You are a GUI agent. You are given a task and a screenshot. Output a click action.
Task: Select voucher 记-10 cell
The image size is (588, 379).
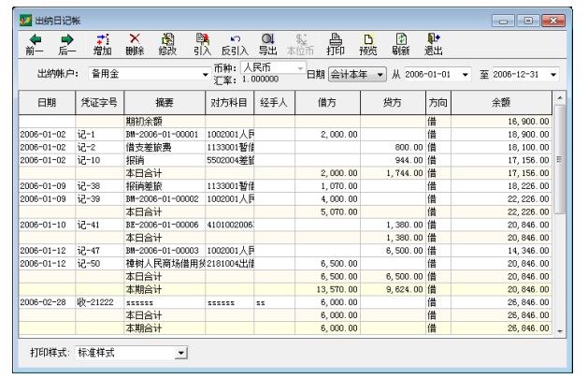click(99, 160)
